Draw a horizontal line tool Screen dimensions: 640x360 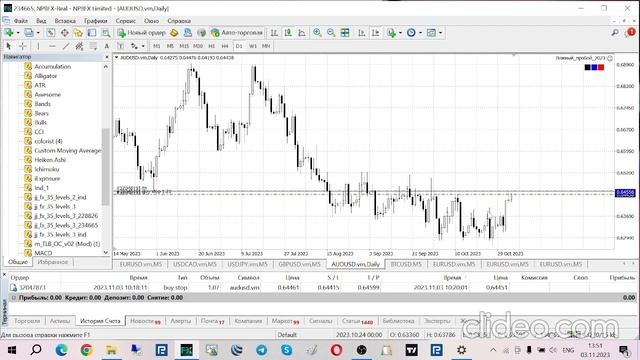tap(52, 46)
